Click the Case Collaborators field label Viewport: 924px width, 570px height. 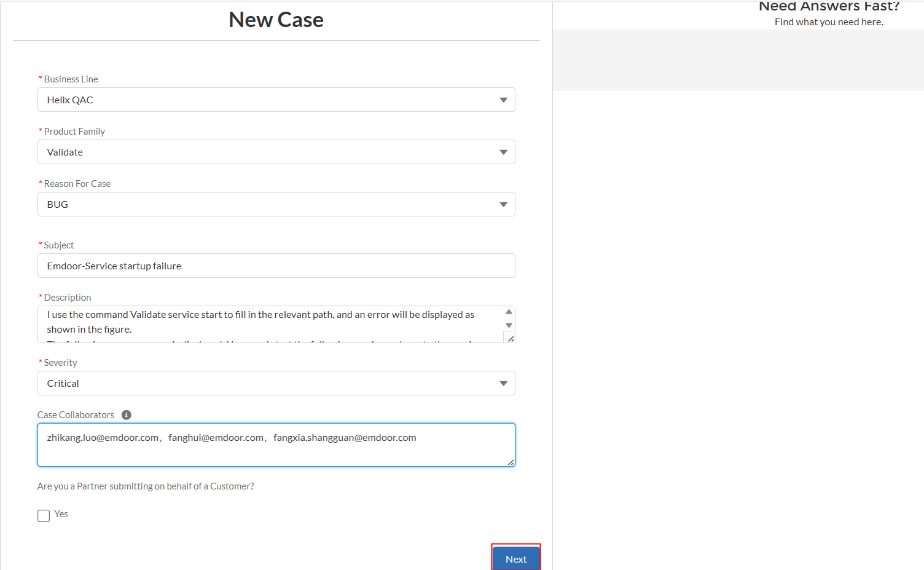coord(76,415)
